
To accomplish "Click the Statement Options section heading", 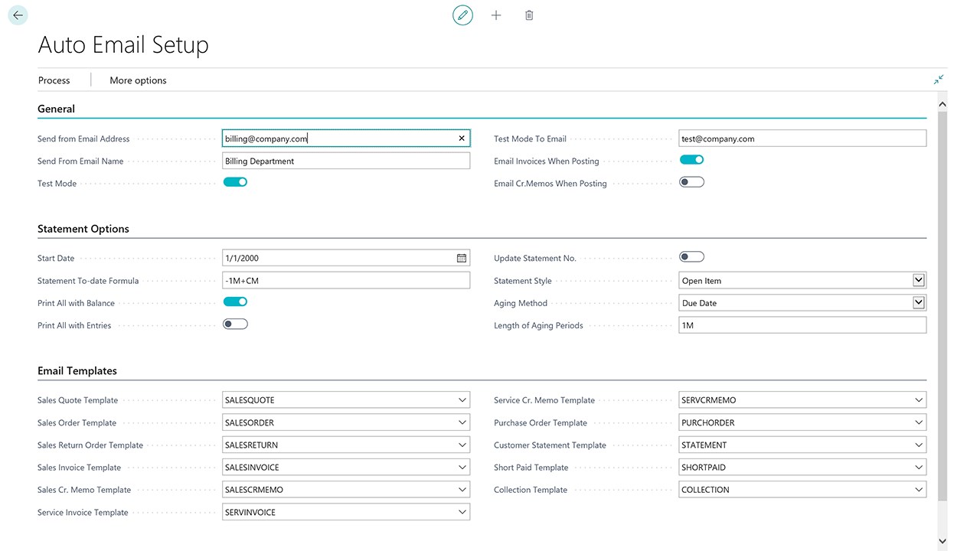I will pyautogui.click(x=83, y=229).
